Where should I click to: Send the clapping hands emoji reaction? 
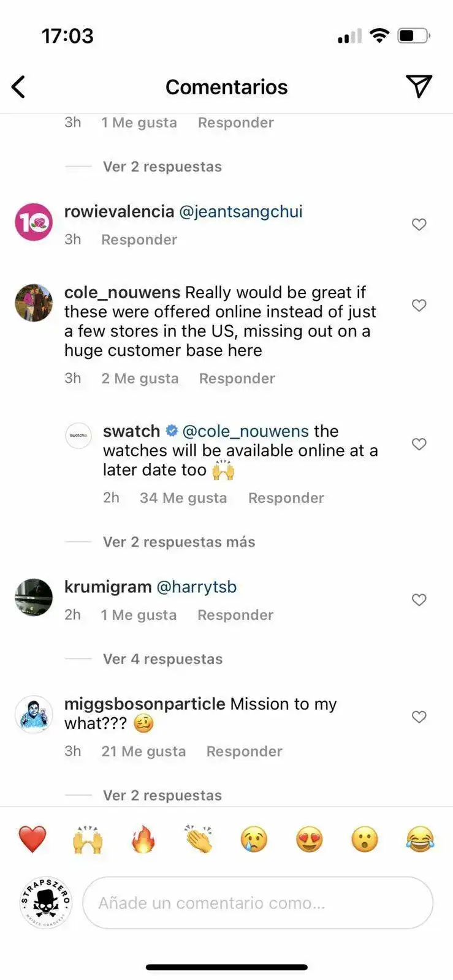click(x=199, y=839)
